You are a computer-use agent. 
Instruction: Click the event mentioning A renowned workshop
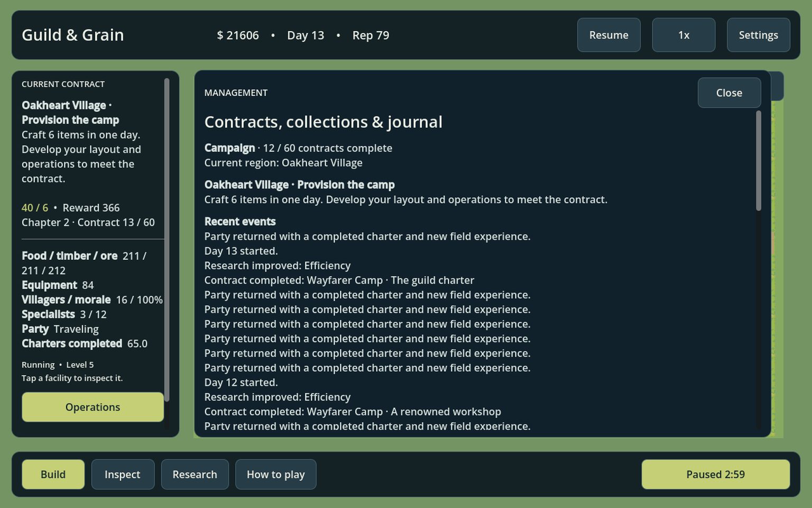pyautogui.click(x=353, y=411)
